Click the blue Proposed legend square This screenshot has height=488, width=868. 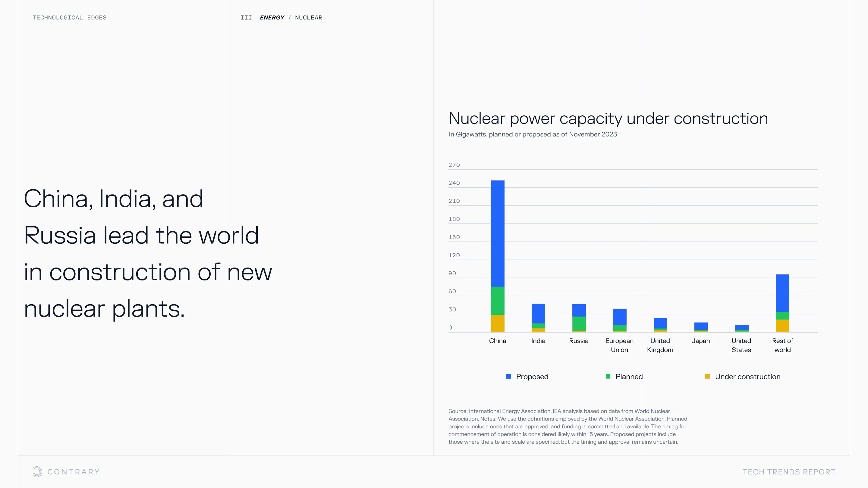click(508, 377)
